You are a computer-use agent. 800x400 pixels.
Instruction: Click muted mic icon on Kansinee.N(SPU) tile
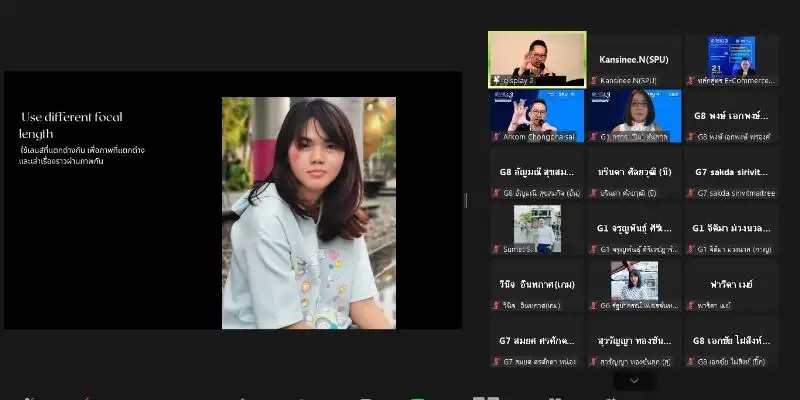point(592,79)
